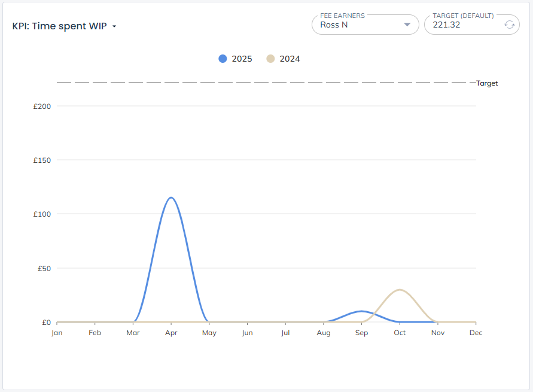The width and height of the screenshot is (533, 392).
Task: Click the £100 y-axis label
Action: click(x=42, y=214)
